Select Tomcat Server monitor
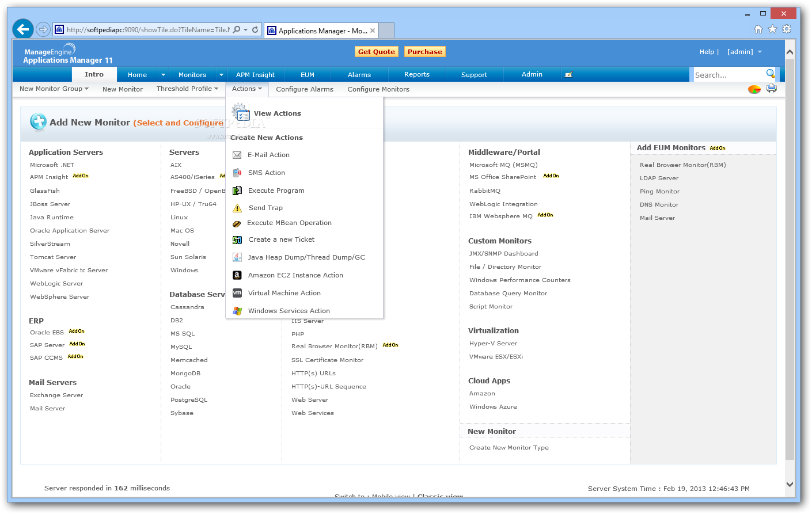The width and height of the screenshot is (812, 514). point(53,257)
